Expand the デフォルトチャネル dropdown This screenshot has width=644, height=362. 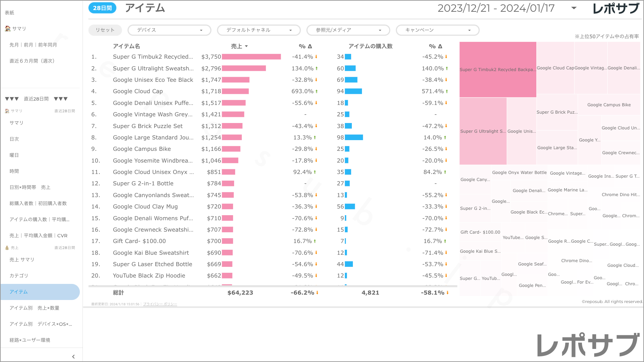click(259, 30)
